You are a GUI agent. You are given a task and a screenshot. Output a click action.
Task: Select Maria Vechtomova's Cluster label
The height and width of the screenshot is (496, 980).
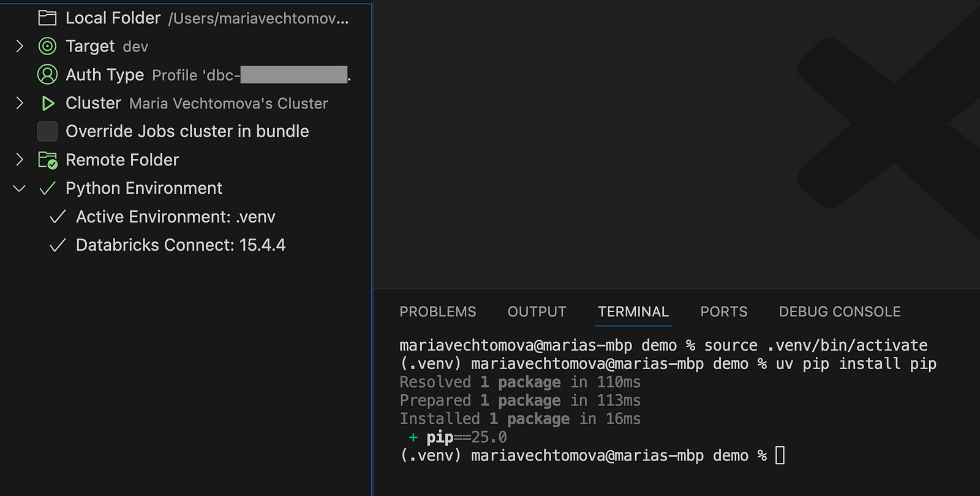(x=228, y=103)
